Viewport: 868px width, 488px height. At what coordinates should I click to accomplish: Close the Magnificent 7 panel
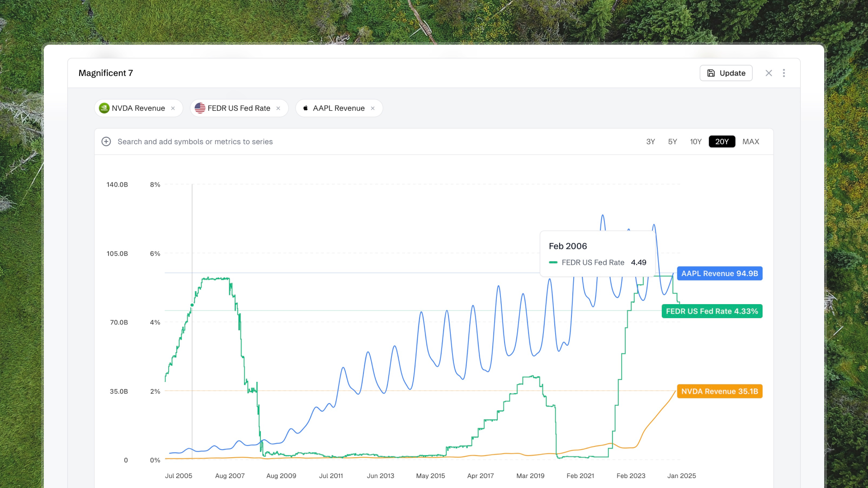769,73
